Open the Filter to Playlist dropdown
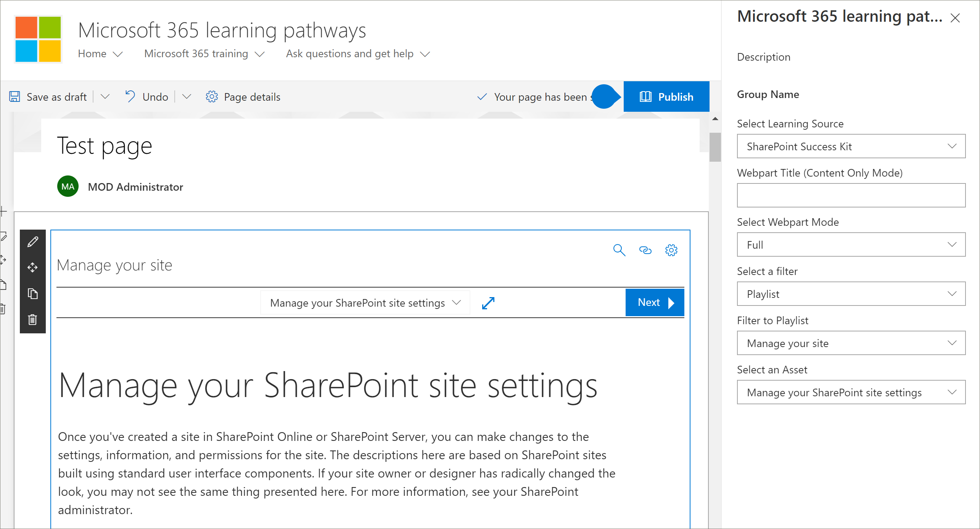Screen dimensions: 980x529 pyautogui.click(x=851, y=343)
